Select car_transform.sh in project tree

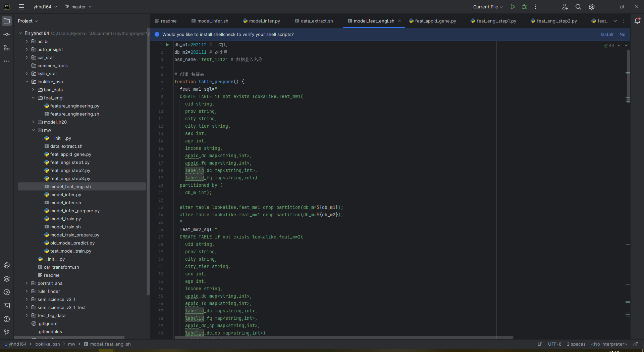(61, 267)
